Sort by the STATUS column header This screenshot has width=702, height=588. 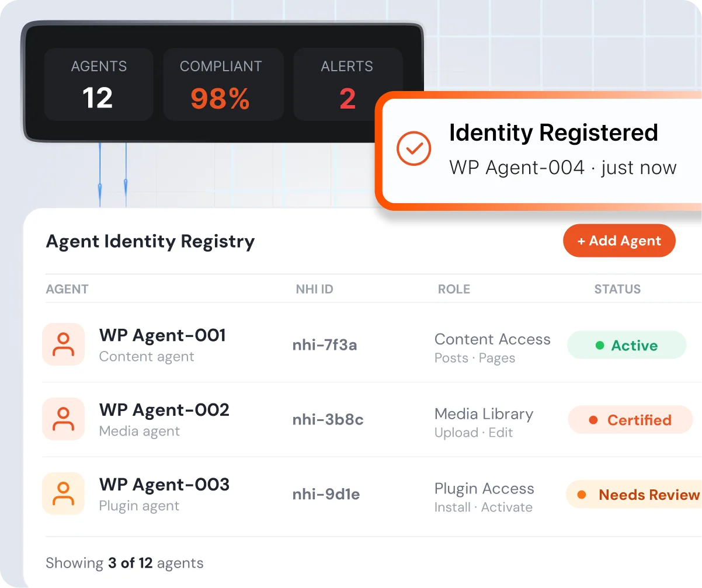coord(617,289)
